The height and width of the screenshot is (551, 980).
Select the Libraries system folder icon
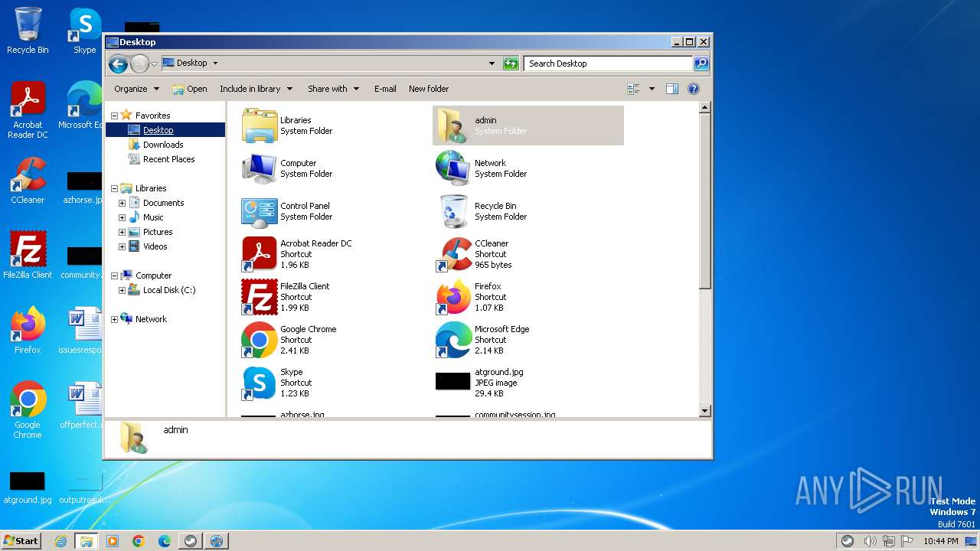tap(260, 126)
